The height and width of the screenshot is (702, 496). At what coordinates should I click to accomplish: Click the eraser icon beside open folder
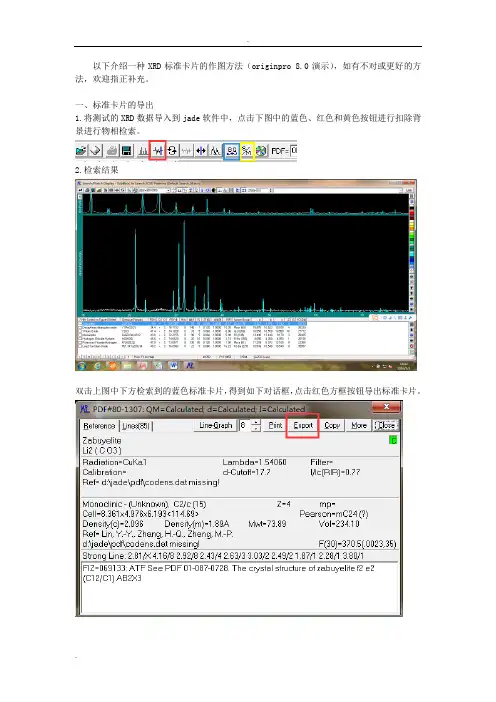click(x=95, y=151)
